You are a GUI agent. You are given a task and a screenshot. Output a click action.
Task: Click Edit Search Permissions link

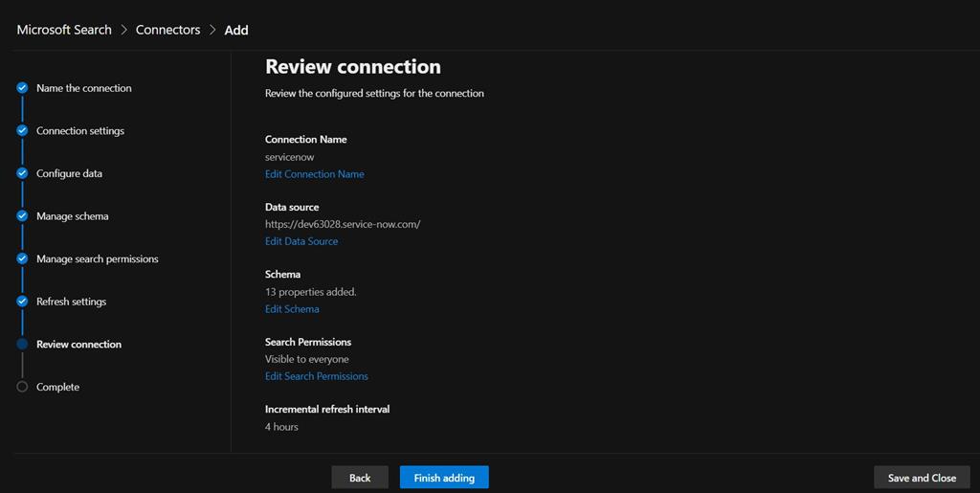coord(316,376)
